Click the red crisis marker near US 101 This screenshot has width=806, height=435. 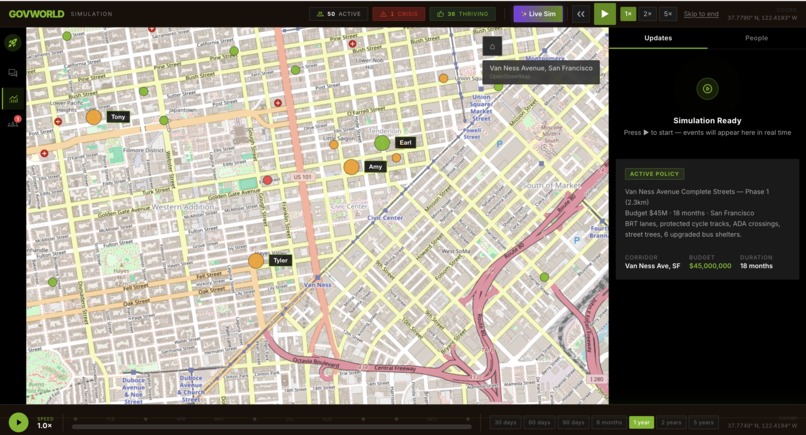click(267, 180)
